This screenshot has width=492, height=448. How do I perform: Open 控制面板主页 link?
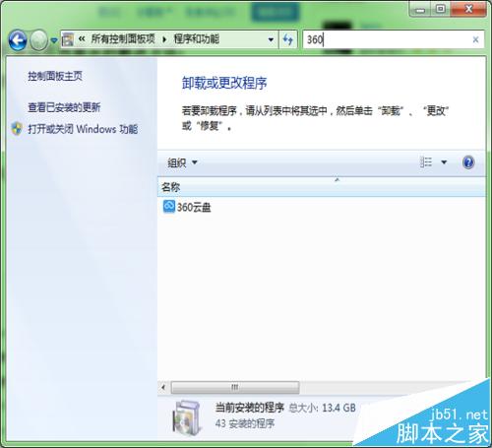55,76
